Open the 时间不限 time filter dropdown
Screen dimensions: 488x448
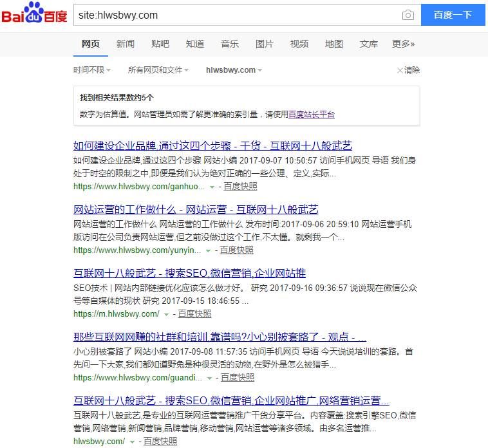[92, 70]
